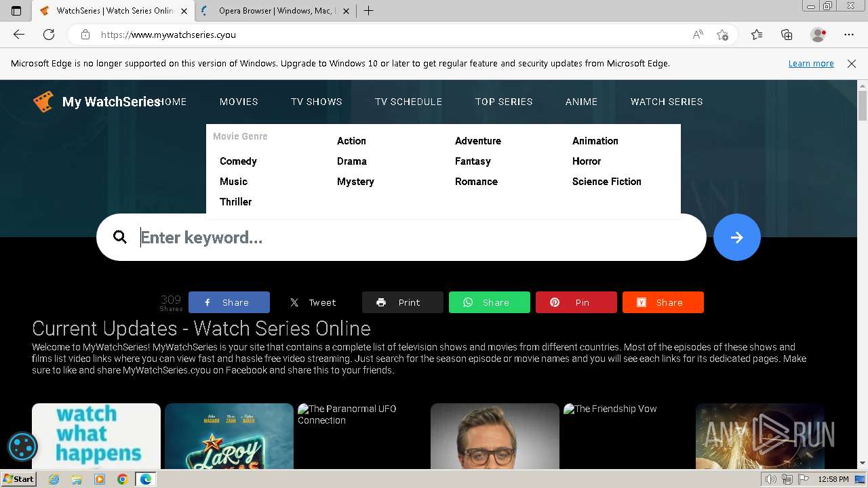Select the Science Fiction genre
Image resolution: width=868 pixels, height=488 pixels.
(x=607, y=182)
